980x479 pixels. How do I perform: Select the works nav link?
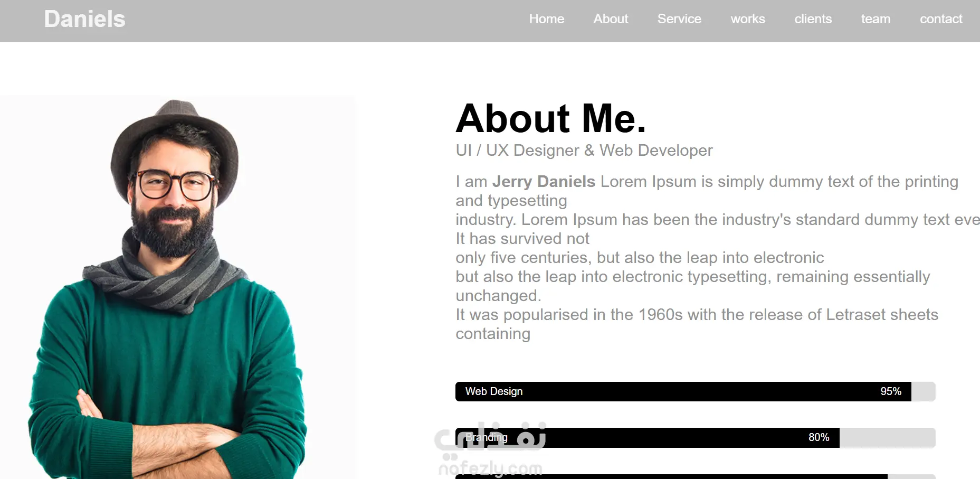click(x=748, y=19)
